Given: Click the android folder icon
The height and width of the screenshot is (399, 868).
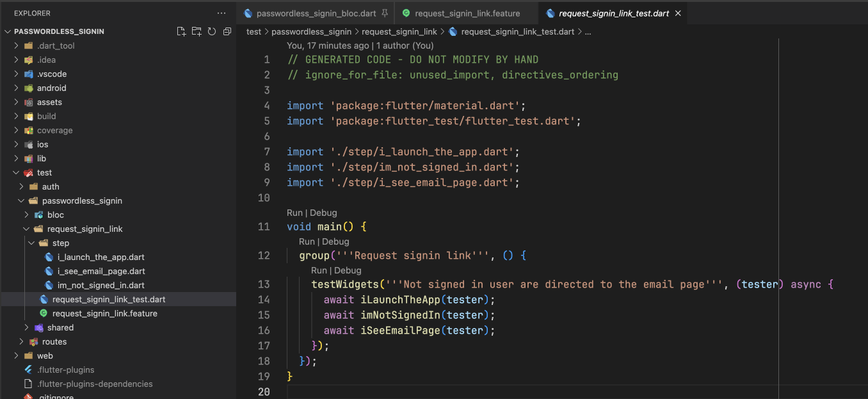Looking at the screenshot, I should click(x=28, y=88).
